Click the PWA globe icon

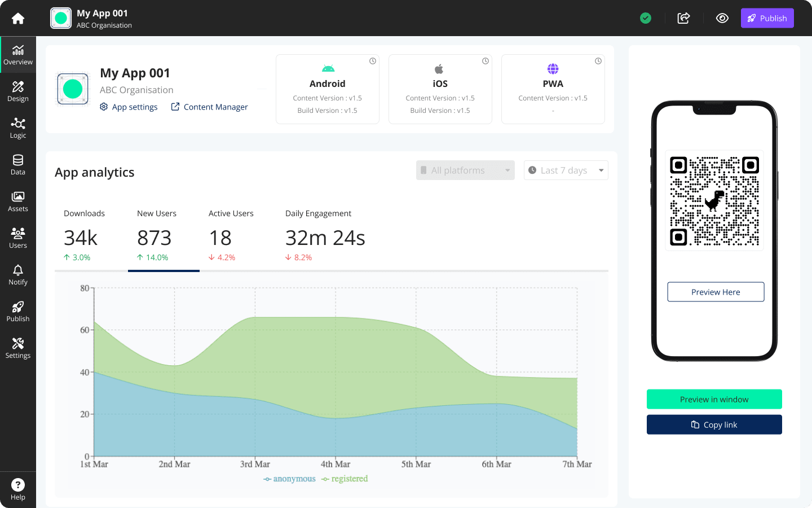click(x=553, y=69)
